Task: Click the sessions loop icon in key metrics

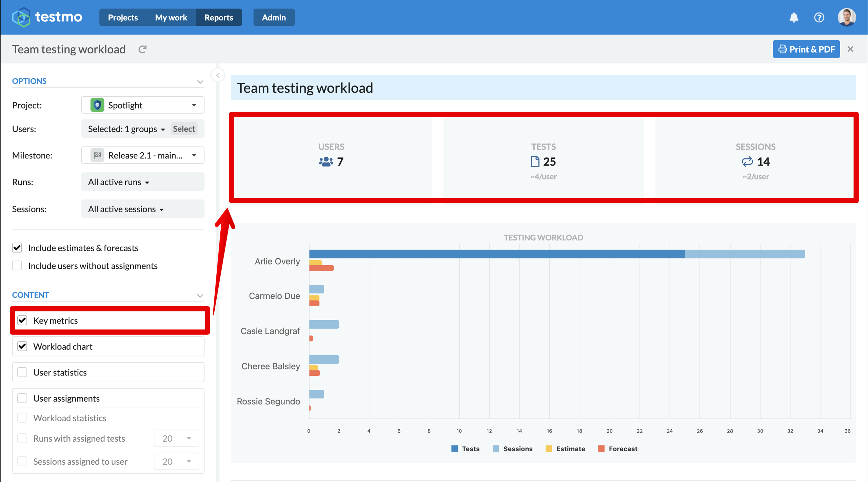Action: pos(747,162)
